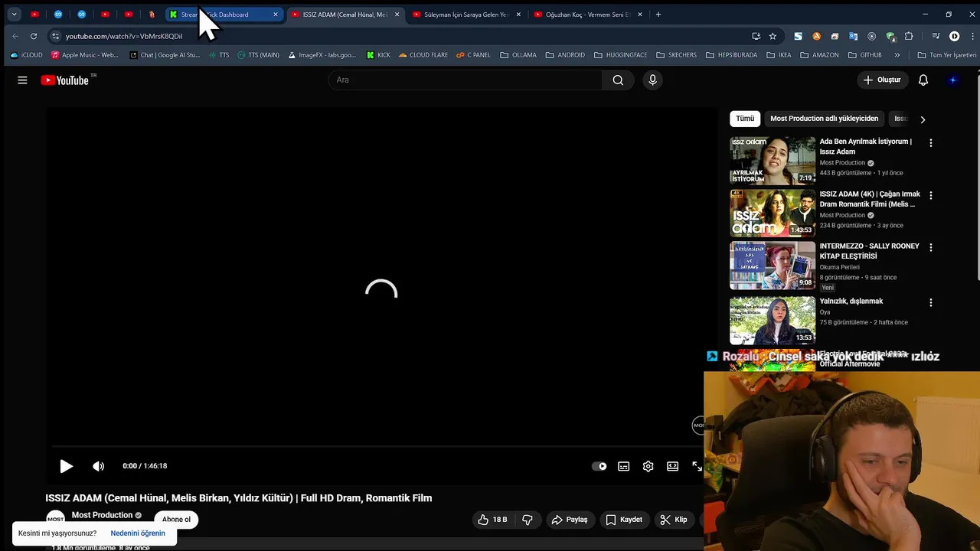Select the Tümü filter chip
The width and height of the screenshot is (980, 551).
point(745,119)
